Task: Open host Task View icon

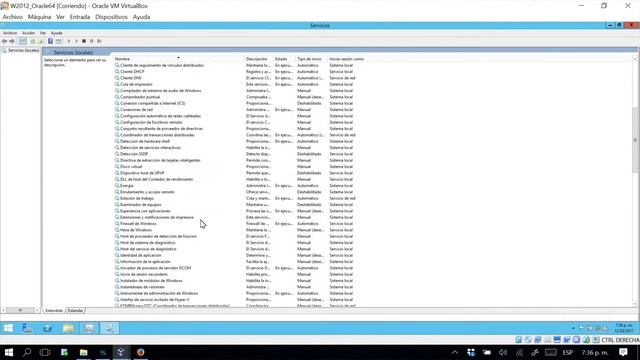Action: click(x=45, y=352)
